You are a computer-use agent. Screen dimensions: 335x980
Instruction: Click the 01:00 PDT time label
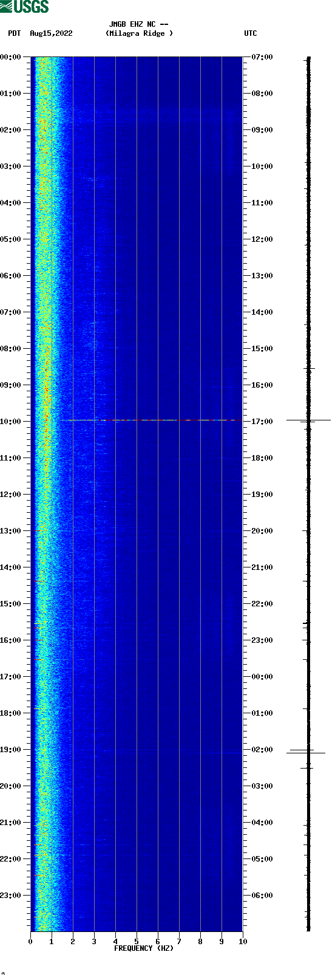coord(11,94)
